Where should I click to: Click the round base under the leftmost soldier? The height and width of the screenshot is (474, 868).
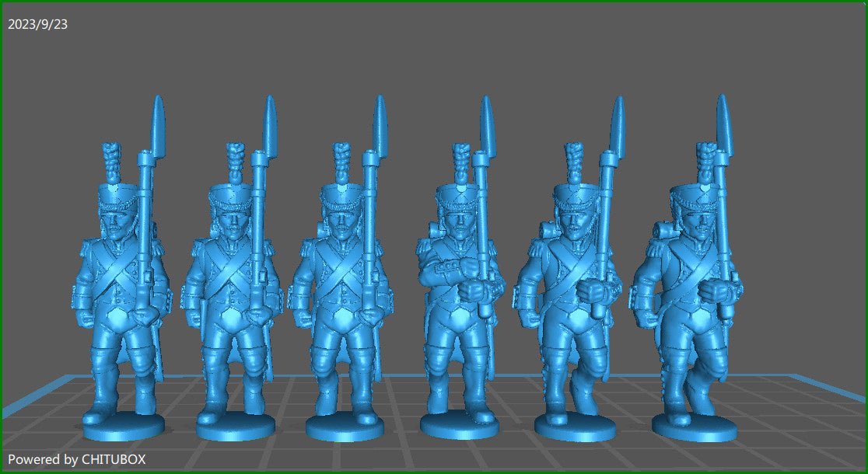tap(123, 427)
